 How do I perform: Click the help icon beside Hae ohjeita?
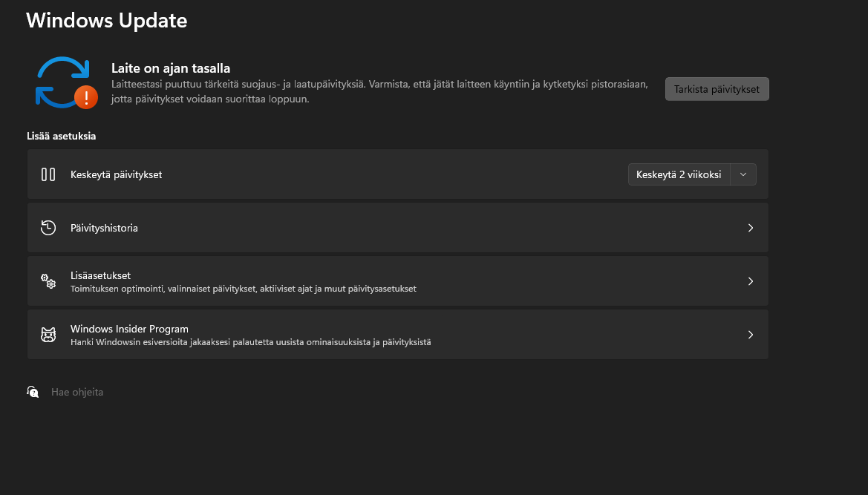click(x=33, y=392)
